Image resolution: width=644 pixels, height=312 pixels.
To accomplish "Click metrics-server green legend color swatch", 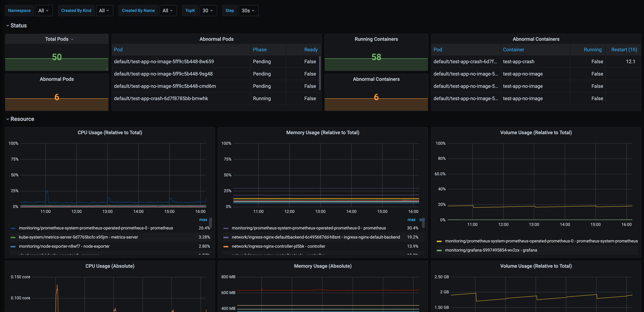I will click(x=13, y=237).
